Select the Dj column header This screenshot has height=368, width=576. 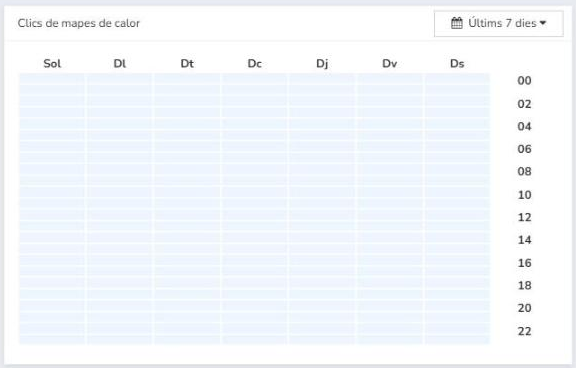point(322,64)
